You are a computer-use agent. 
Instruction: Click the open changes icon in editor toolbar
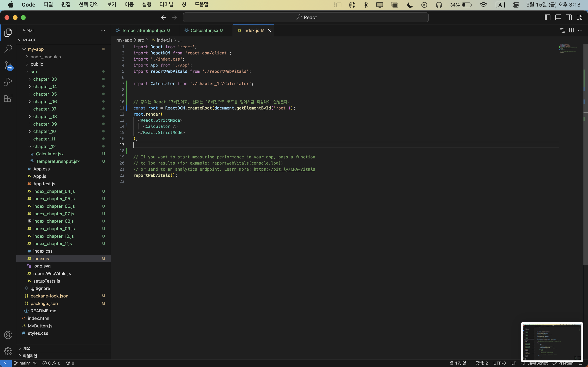tap(562, 30)
